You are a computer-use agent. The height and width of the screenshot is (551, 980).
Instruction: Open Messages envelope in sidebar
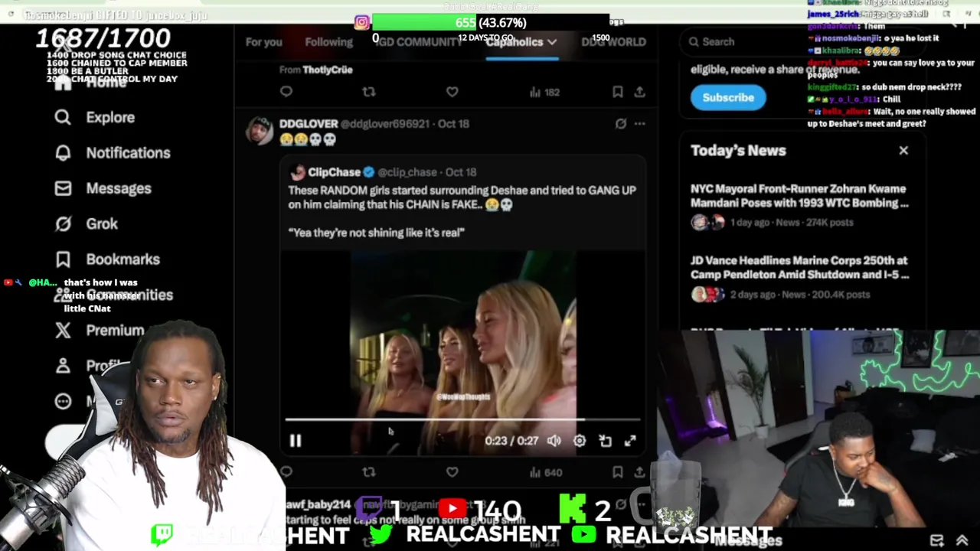click(x=103, y=188)
